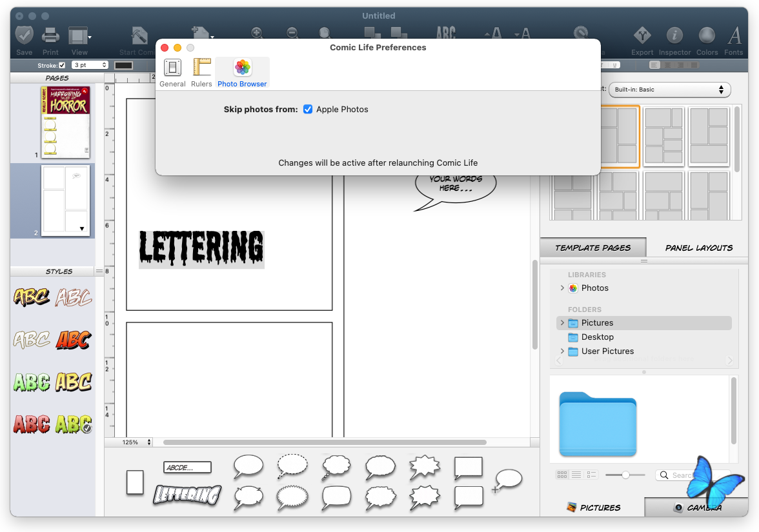Click the ABC spell-check toolbar icon
759x532 pixels.
[x=446, y=32]
